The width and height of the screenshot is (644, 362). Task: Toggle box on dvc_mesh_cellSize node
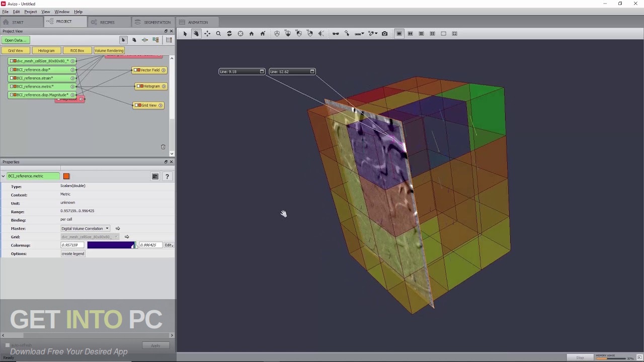[12, 61]
